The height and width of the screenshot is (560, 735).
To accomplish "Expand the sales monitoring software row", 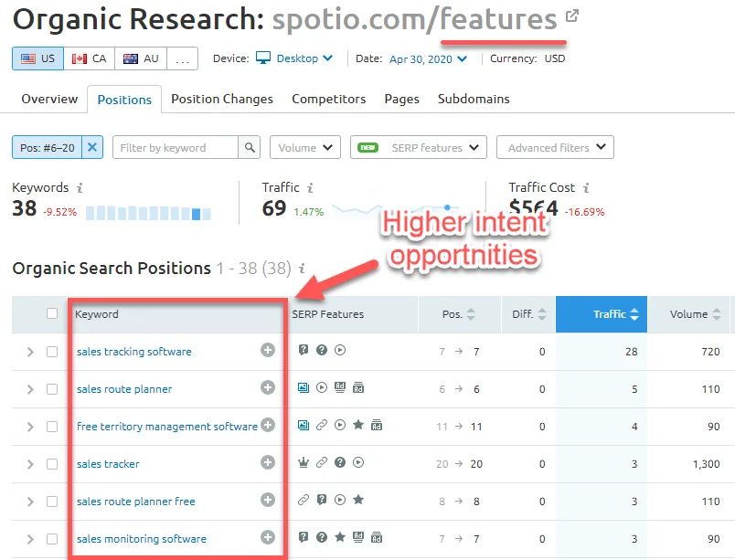I will point(30,539).
